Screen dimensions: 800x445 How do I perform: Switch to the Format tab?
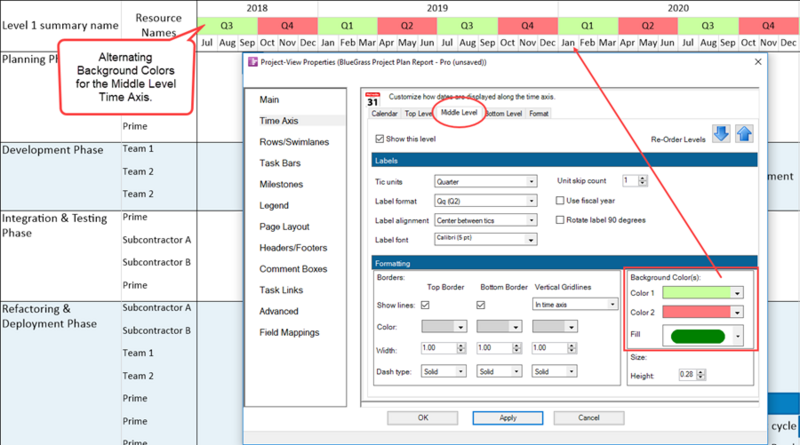coord(538,113)
